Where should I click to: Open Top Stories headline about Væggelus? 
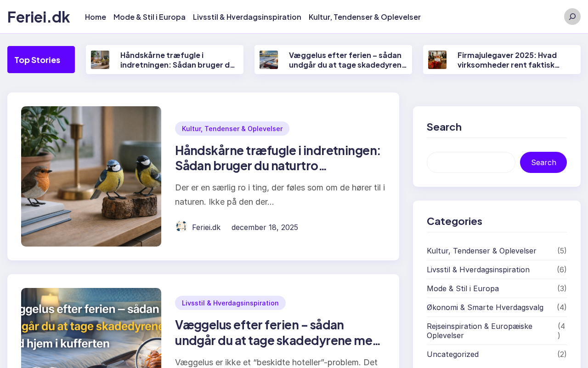point(348,60)
